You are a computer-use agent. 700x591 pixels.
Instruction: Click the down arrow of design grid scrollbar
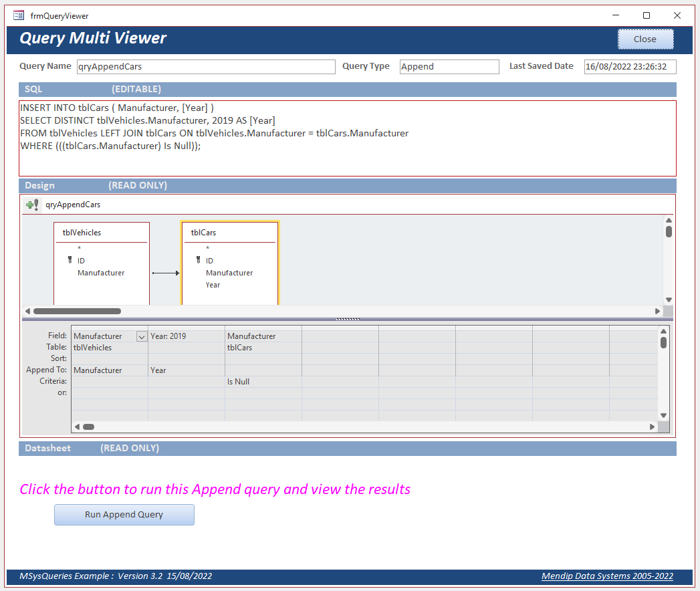(x=663, y=415)
